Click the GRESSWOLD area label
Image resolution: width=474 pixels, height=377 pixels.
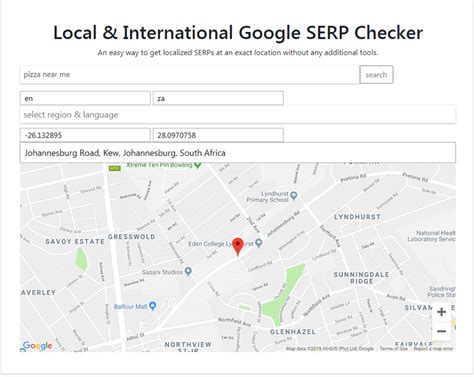pyautogui.click(x=131, y=237)
